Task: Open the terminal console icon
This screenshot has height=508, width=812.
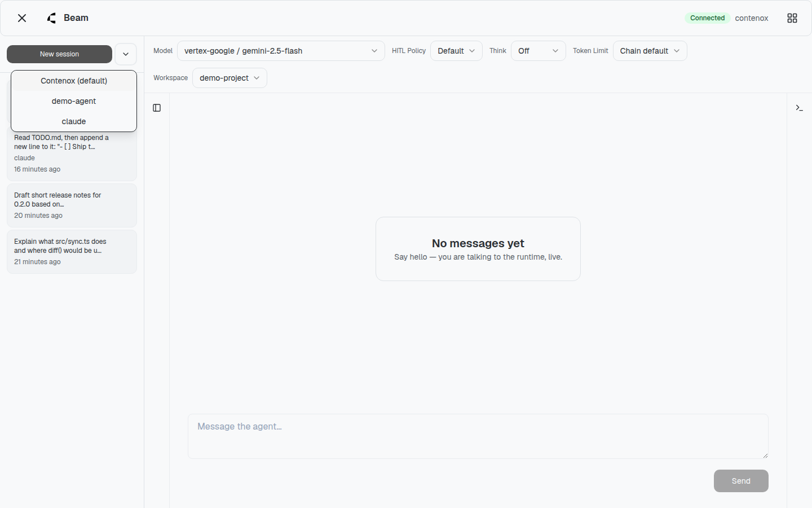Action: (x=799, y=108)
